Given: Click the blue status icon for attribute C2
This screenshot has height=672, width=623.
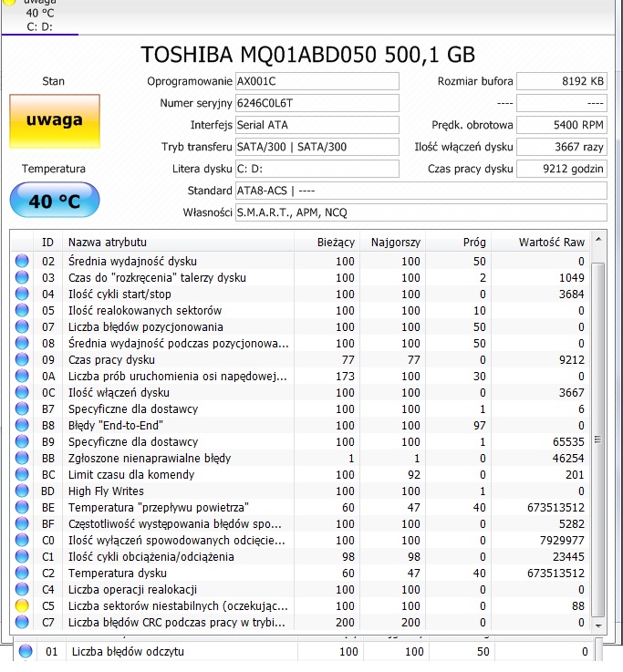Looking at the screenshot, I should click(x=22, y=573).
